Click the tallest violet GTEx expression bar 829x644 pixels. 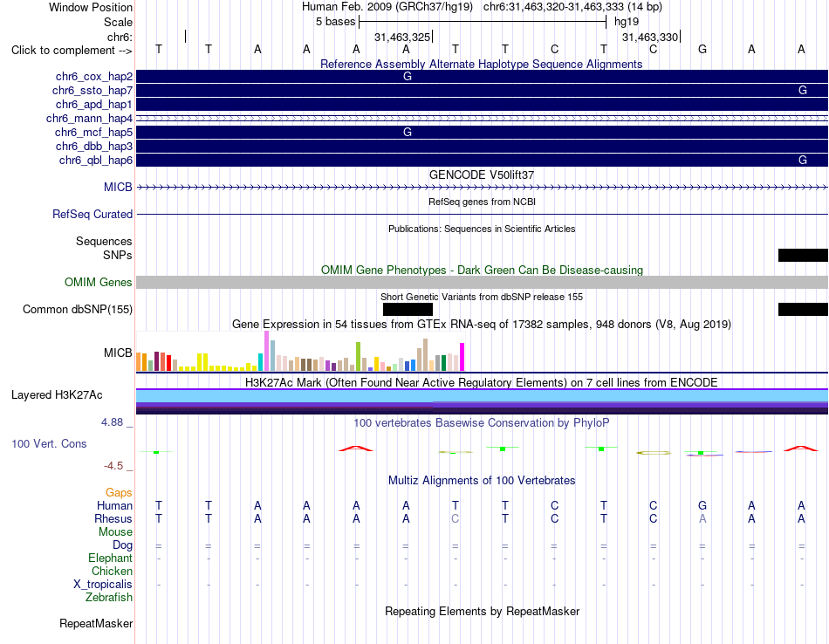click(266, 351)
